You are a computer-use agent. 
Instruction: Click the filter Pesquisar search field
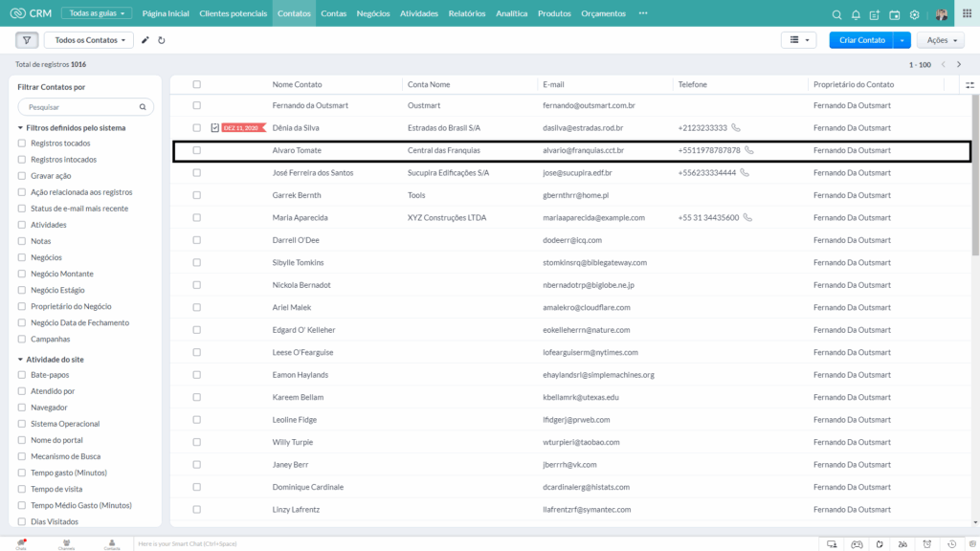(x=85, y=107)
